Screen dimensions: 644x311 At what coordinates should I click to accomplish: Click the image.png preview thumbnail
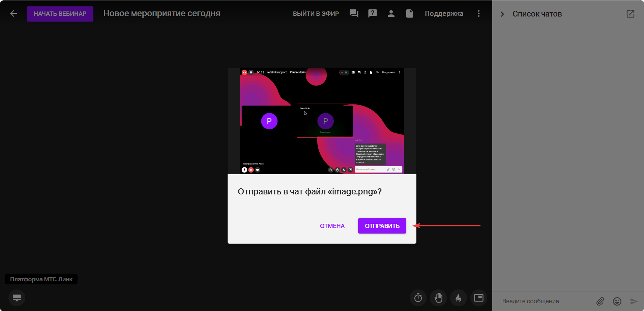point(322,121)
